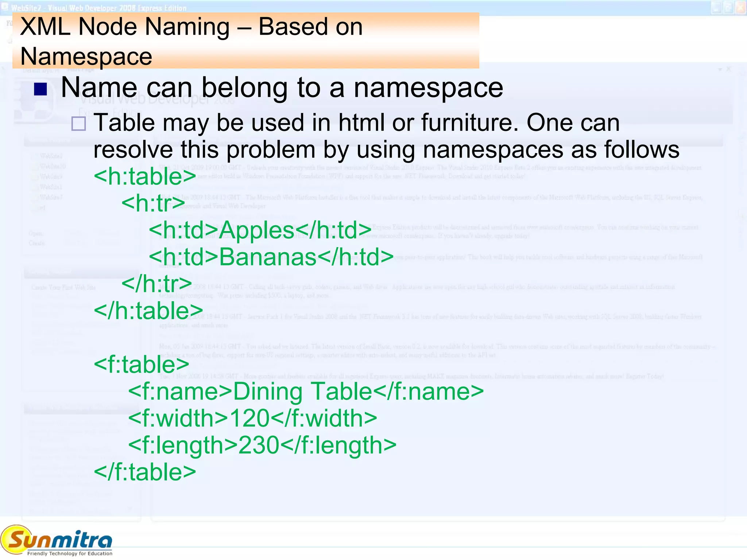Click the <h:td>Apples</h:td> line

[260, 230]
